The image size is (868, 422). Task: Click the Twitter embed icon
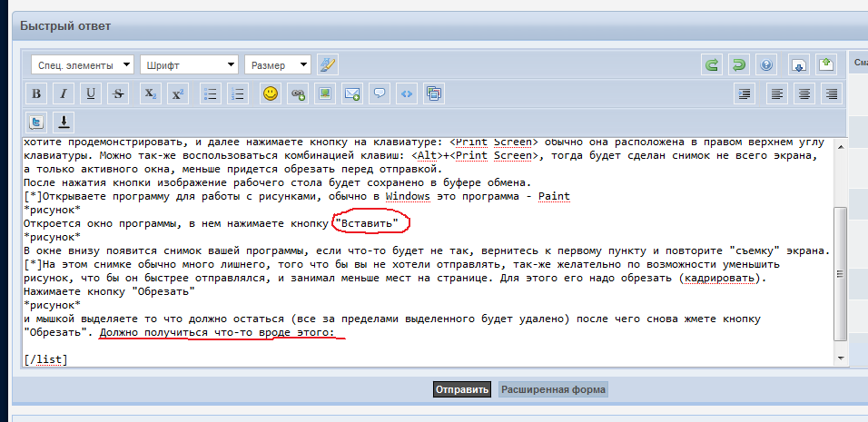pos(36,122)
